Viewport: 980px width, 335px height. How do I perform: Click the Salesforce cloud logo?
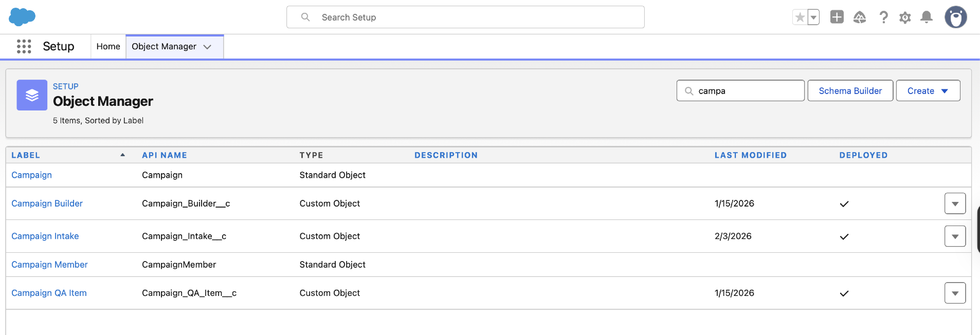(22, 17)
